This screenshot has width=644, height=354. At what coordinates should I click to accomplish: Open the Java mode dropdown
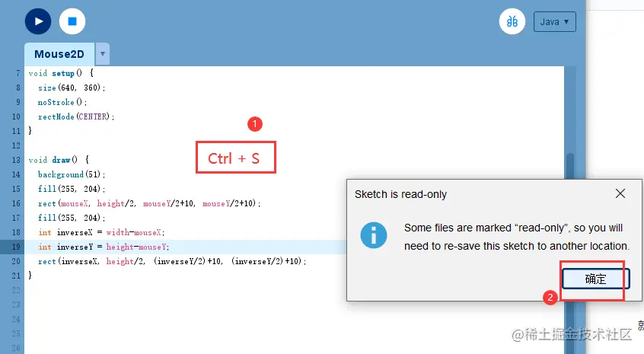(x=554, y=22)
